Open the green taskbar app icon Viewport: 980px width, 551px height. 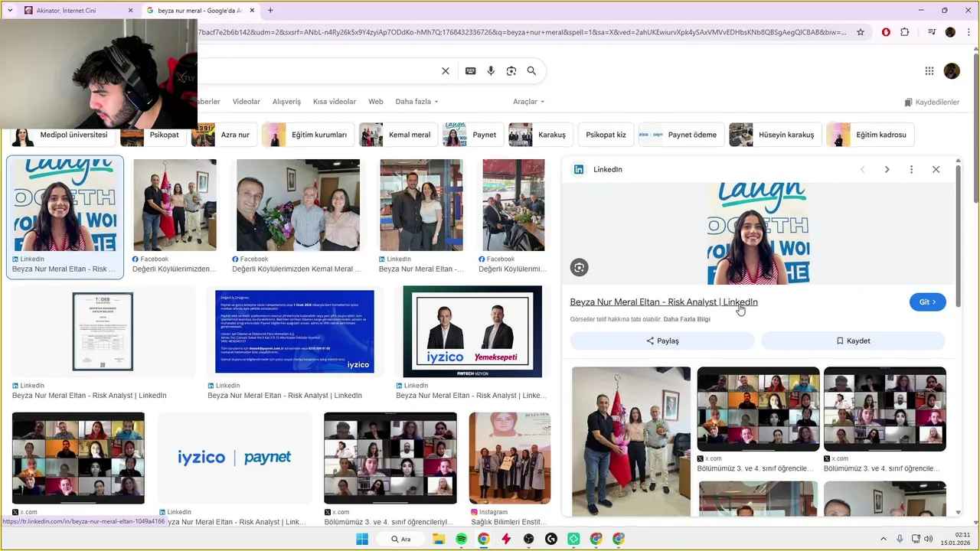573,539
